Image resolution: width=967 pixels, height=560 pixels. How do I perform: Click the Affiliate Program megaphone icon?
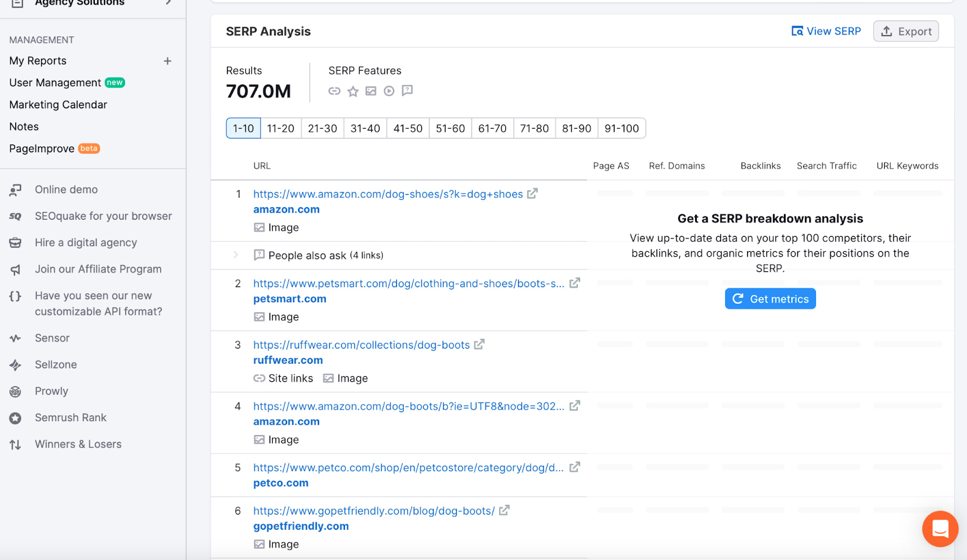pos(16,269)
